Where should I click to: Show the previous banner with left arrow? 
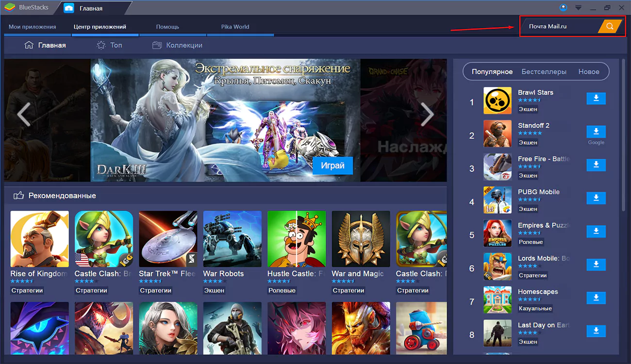click(x=24, y=115)
